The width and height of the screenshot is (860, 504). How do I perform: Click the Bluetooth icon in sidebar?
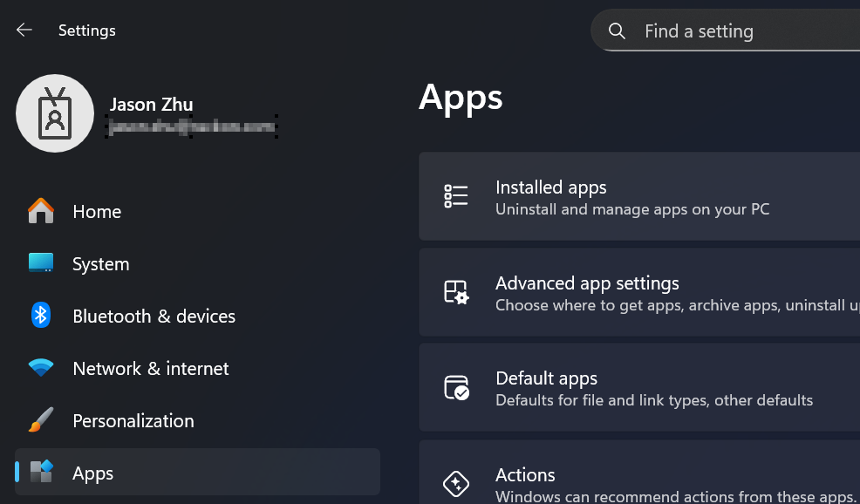click(41, 316)
